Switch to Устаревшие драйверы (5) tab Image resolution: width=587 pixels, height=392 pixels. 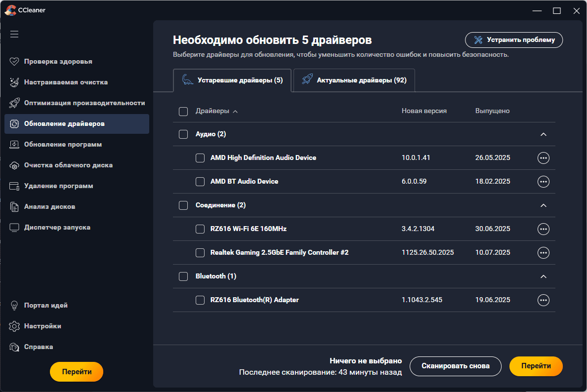click(232, 80)
